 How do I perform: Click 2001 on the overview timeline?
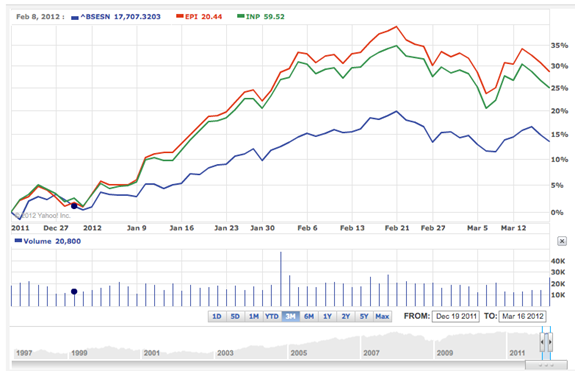152,353
